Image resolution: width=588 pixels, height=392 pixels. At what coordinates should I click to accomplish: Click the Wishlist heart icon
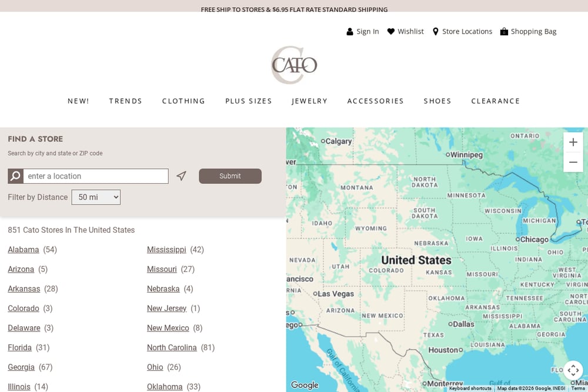tap(391, 32)
